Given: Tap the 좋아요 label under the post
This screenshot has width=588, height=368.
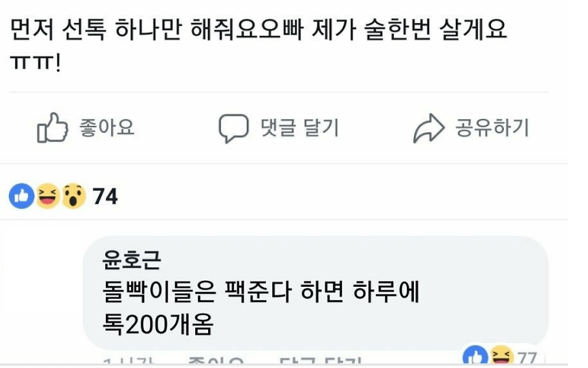Looking at the screenshot, I should [107, 127].
